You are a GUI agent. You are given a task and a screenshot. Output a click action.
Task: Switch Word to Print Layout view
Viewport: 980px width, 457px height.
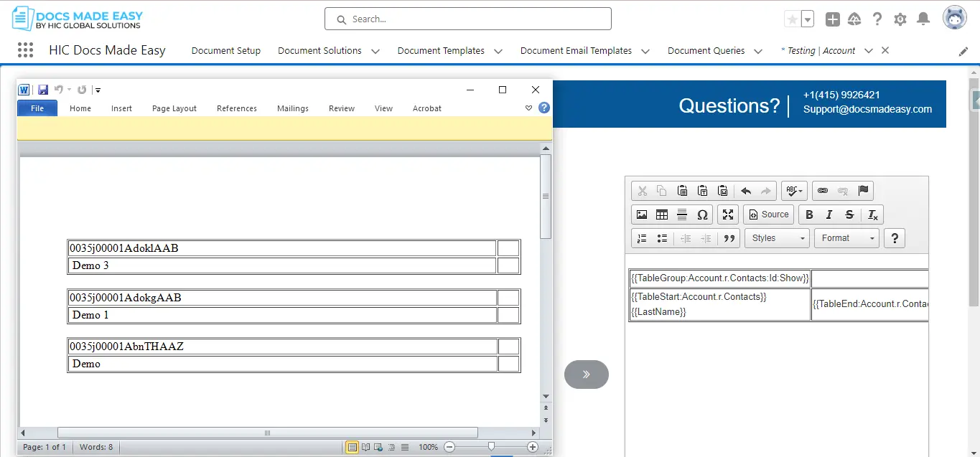(353, 447)
